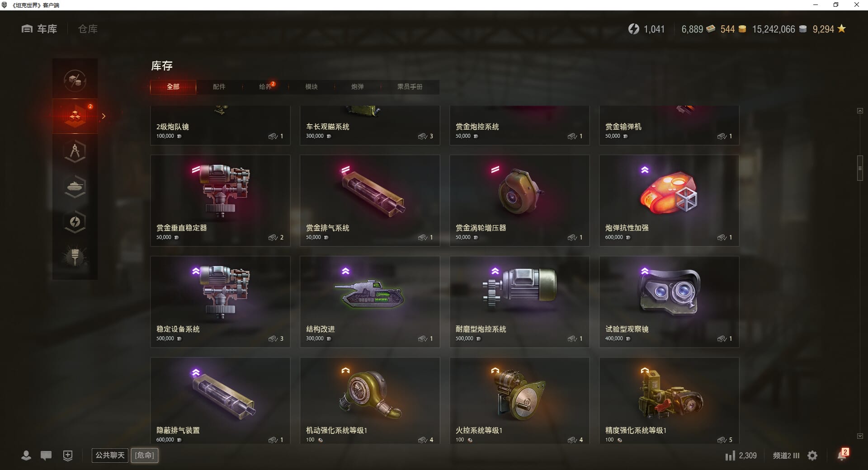This screenshot has width=868, height=470.
Task: Select the compass blueprint sidebar icon
Action: (75, 151)
